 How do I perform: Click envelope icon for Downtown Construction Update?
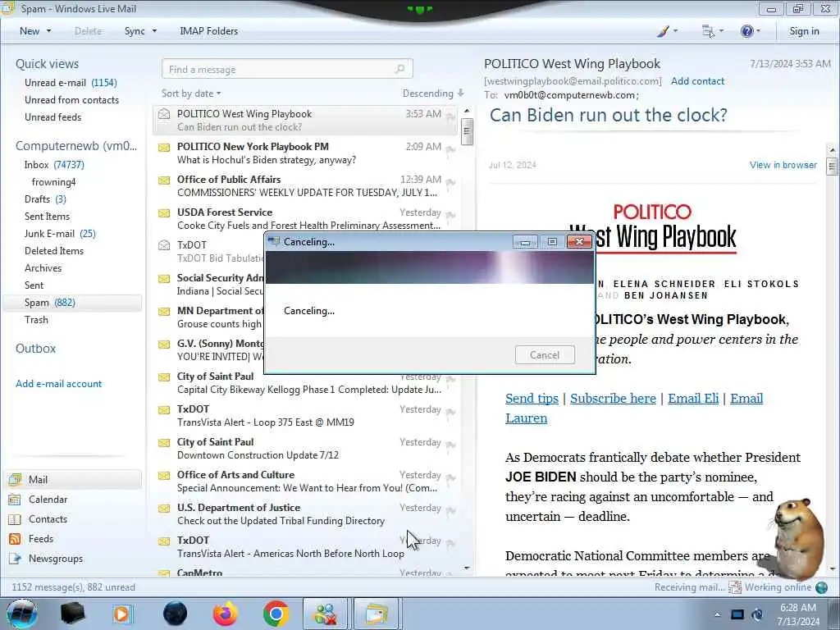pos(164,442)
